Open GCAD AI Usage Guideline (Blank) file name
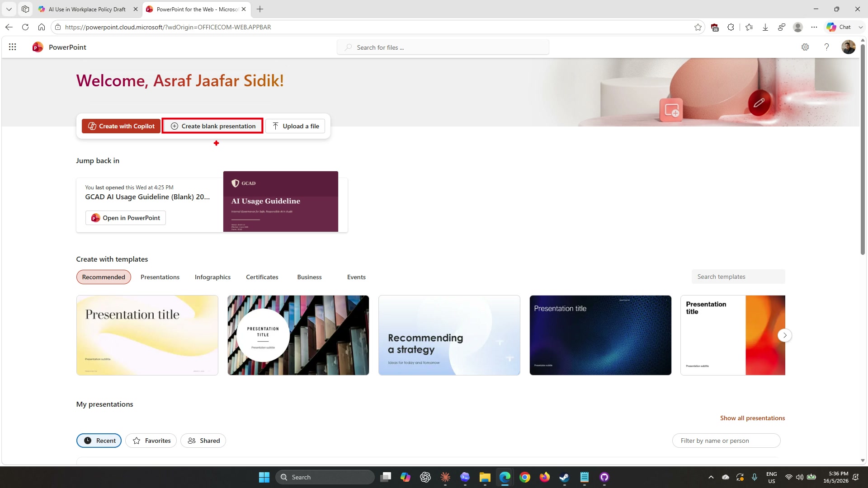Viewport: 868px width, 488px height. (147, 197)
